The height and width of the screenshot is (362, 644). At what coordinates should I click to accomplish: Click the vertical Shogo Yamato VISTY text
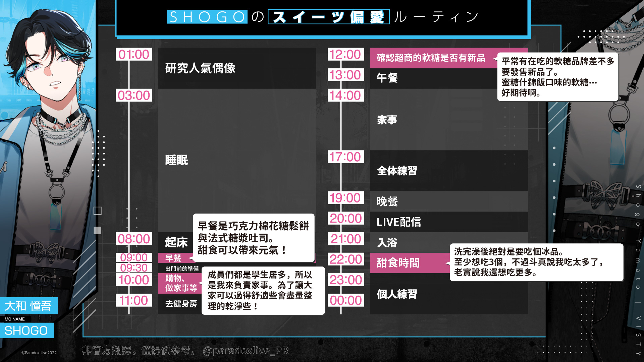coord(638,270)
